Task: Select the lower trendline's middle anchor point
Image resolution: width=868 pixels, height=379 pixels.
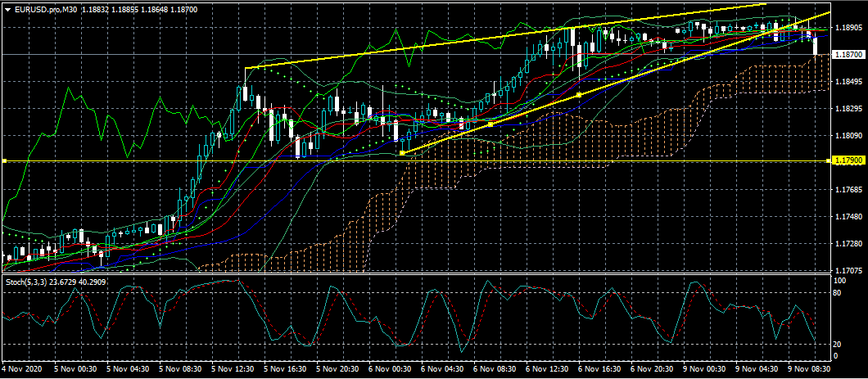Action: click(x=491, y=124)
